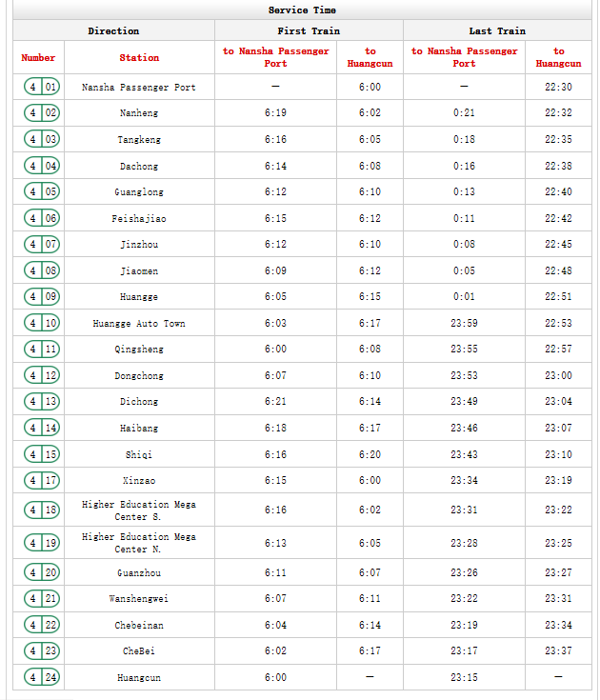The width and height of the screenshot is (600, 700).
Task: Select the 4-07 Jinzhou number badge
Action: [x=42, y=244]
